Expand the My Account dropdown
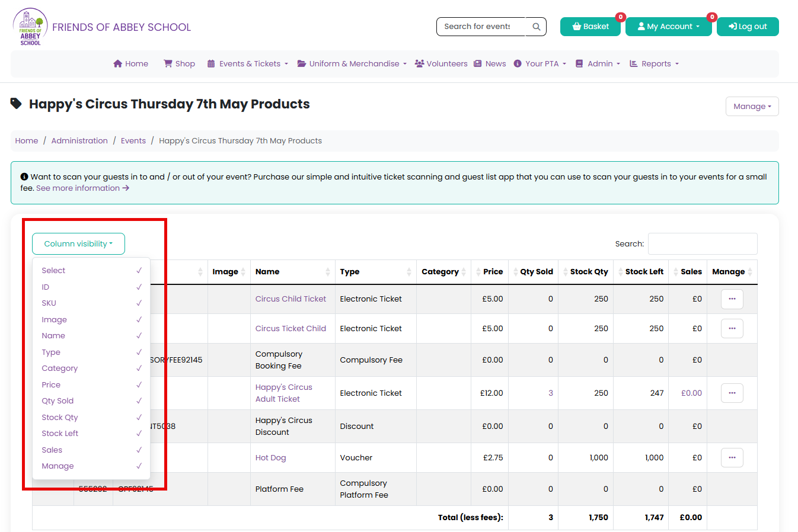The width and height of the screenshot is (798, 532). coord(668,27)
